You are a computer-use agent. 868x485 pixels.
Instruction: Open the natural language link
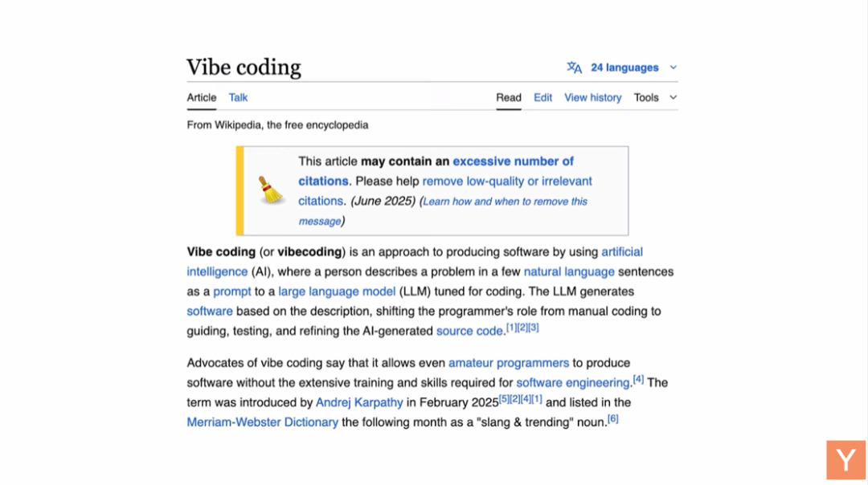point(569,271)
